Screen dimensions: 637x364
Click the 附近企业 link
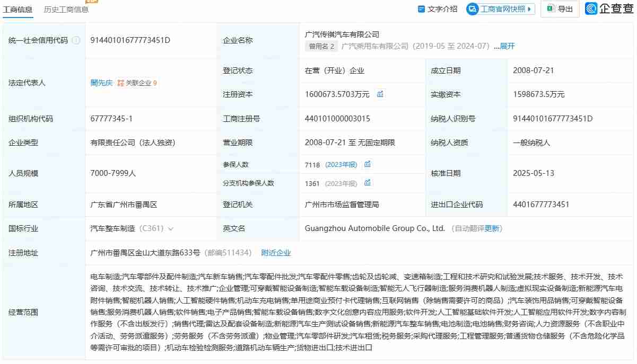276,253
